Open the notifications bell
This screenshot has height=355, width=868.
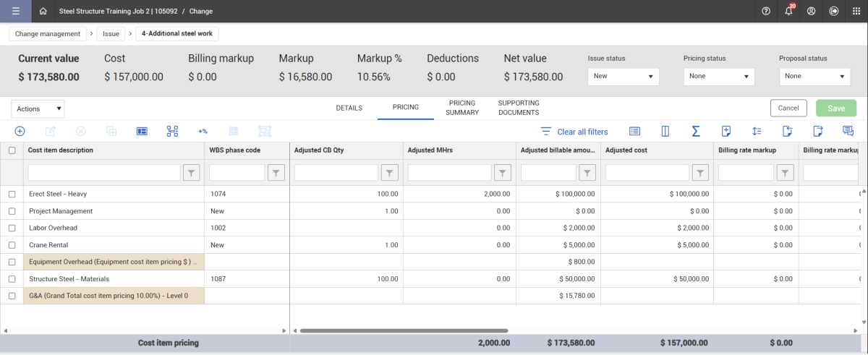tap(788, 11)
